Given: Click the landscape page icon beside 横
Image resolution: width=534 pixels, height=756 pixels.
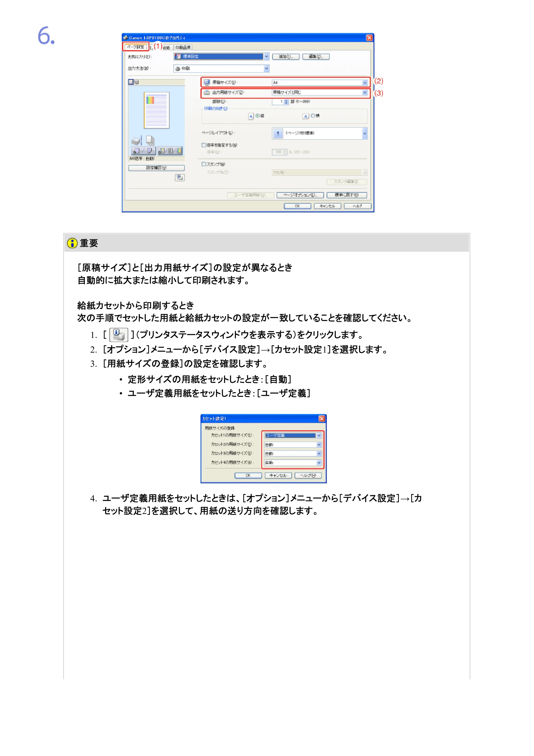Looking at the screenshot, I should tap(306, 116).
